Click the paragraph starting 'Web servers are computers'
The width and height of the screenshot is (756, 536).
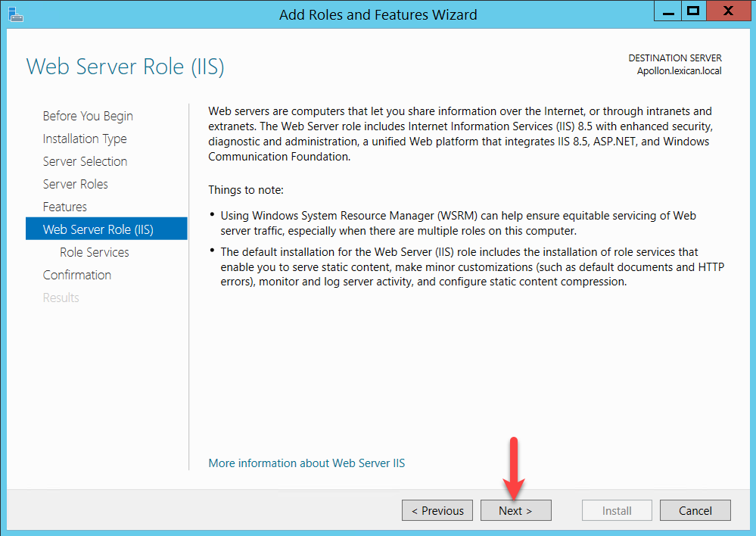pyautogui.click(x=460, y=134)
